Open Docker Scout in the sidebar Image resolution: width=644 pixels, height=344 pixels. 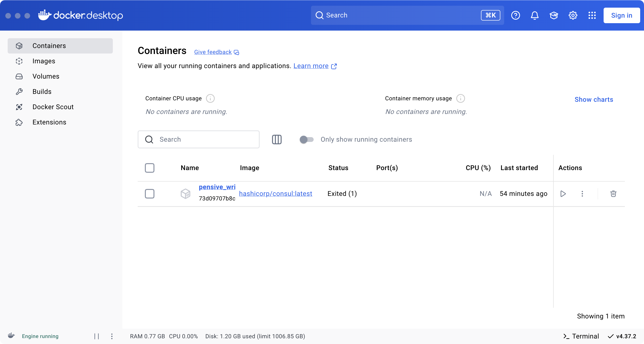coord(60,107)
